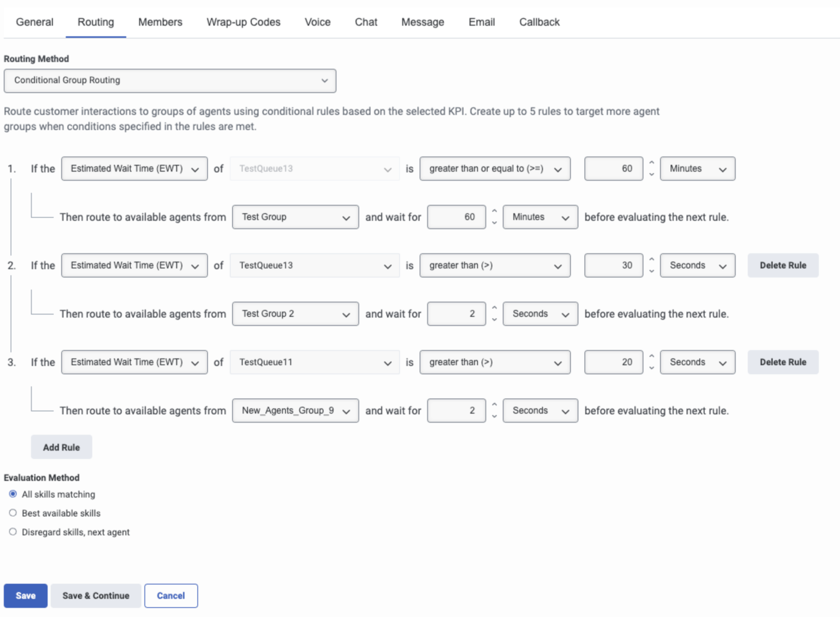Screen dimensions: 840x617
Task: Select All skills matching radio button
Action: point(12,494)
